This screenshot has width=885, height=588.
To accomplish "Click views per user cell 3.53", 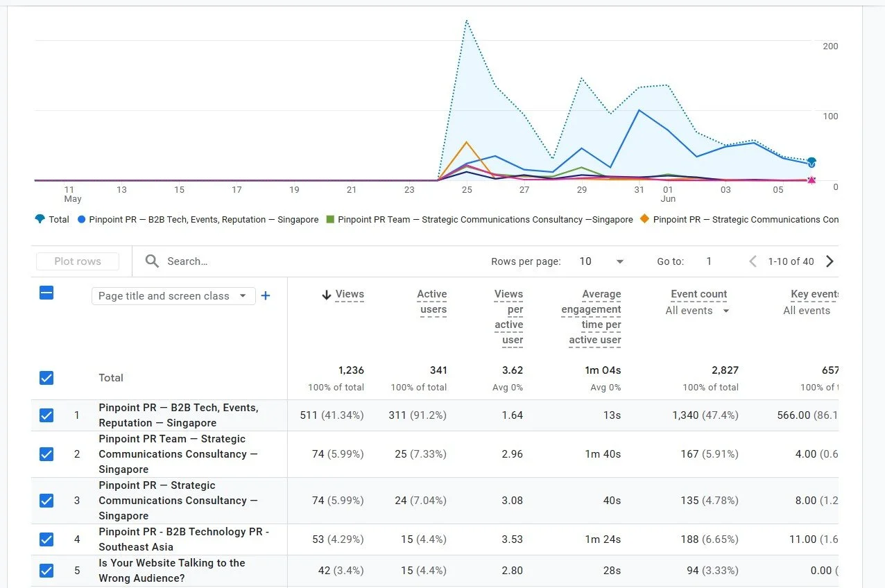I will click(x=512, y=539).
